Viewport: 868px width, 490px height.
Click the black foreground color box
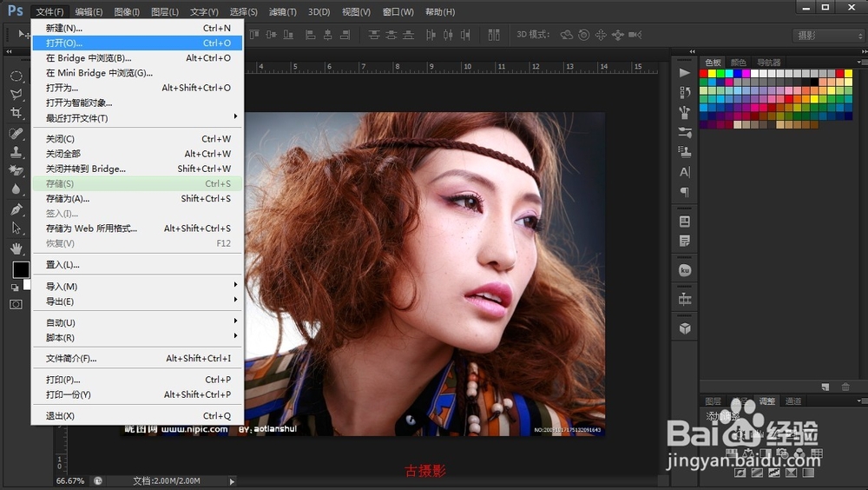click(19, 270)
